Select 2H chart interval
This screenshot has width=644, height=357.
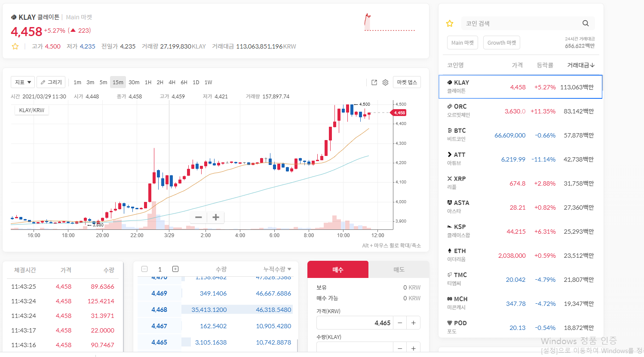click(160, 82)
